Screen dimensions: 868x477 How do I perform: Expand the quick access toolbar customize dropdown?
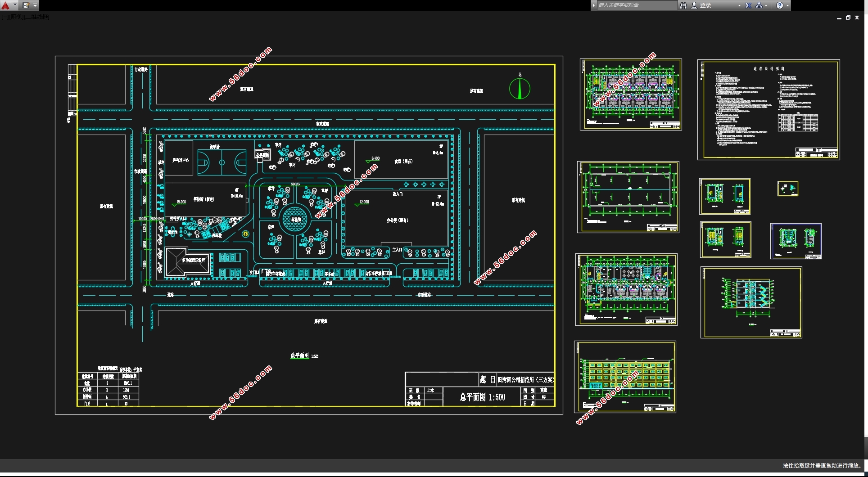35,5
